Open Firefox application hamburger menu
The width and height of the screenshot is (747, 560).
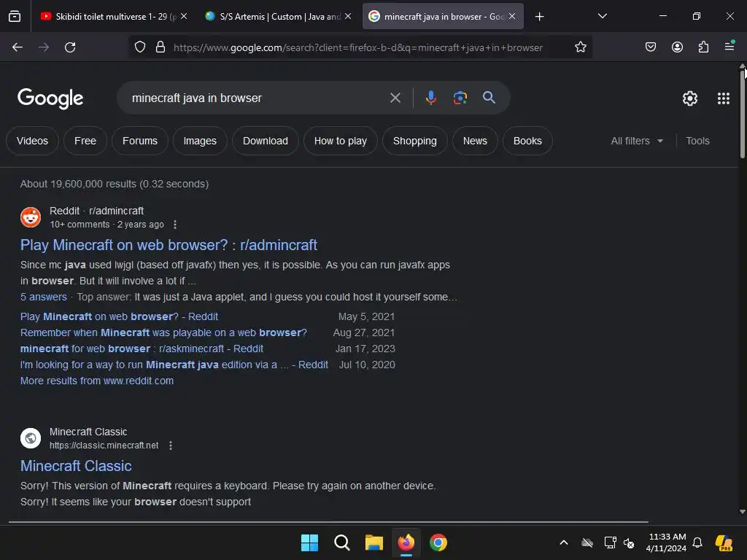tap(729, 47)
